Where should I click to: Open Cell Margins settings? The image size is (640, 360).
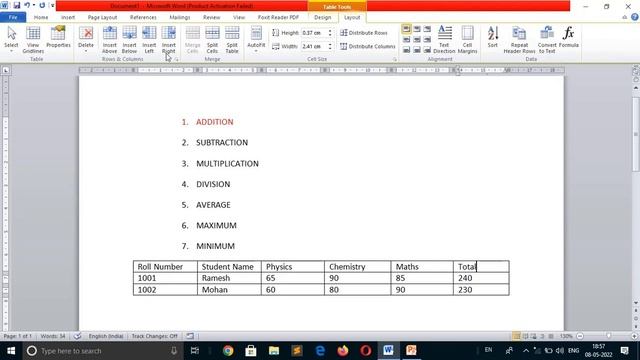click(467, 39)
